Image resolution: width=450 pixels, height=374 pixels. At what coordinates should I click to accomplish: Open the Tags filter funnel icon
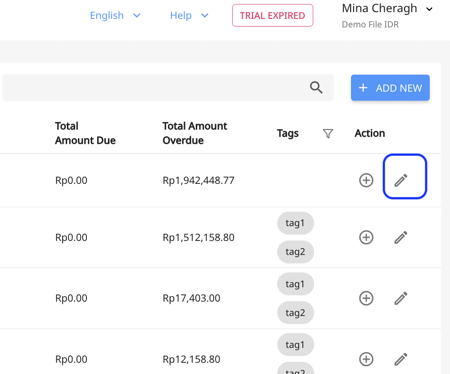click(x=328, y=133)
